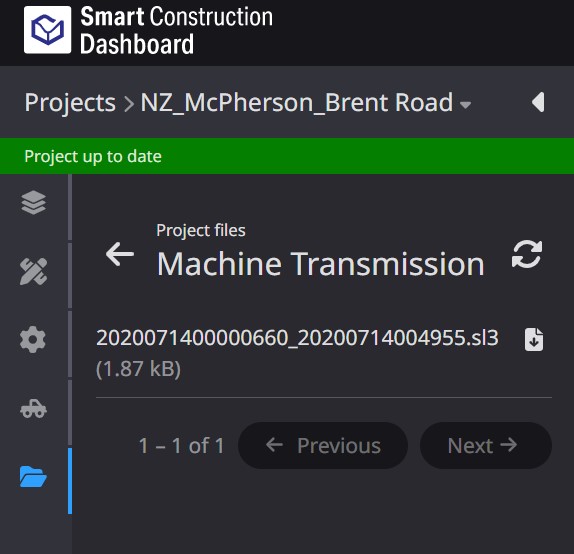Expand the NZ_McPherson_Brent Road project dropdown

[306, 102]
